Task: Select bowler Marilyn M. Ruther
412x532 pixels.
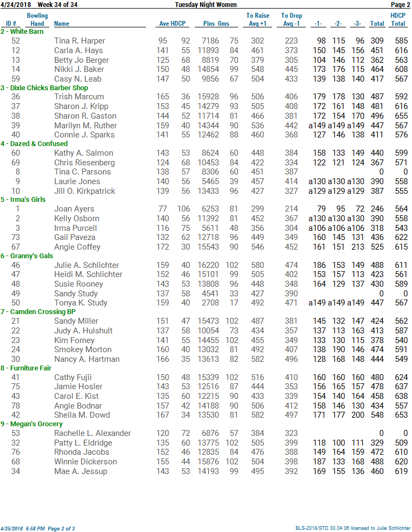Action: [x=85, y=126]
